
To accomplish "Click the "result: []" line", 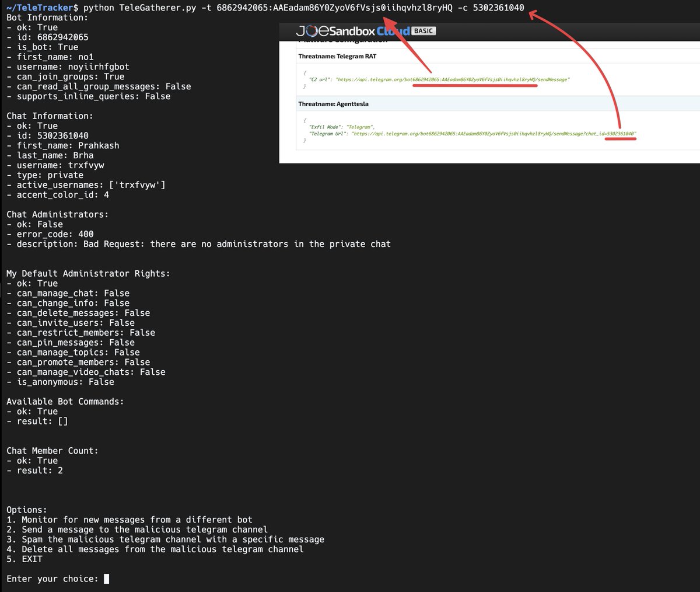I will [x=37, y=422].
